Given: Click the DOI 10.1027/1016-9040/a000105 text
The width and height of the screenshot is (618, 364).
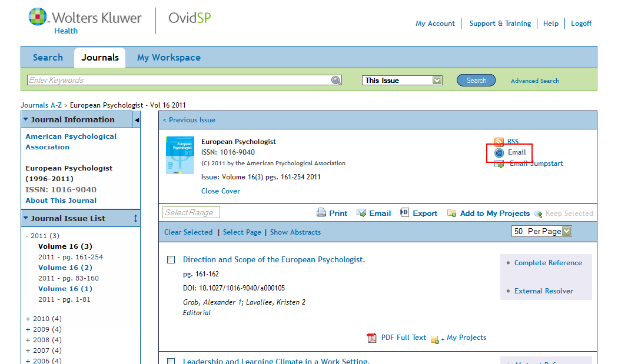Looking at the screenshot, I should (x=234, y=288).
